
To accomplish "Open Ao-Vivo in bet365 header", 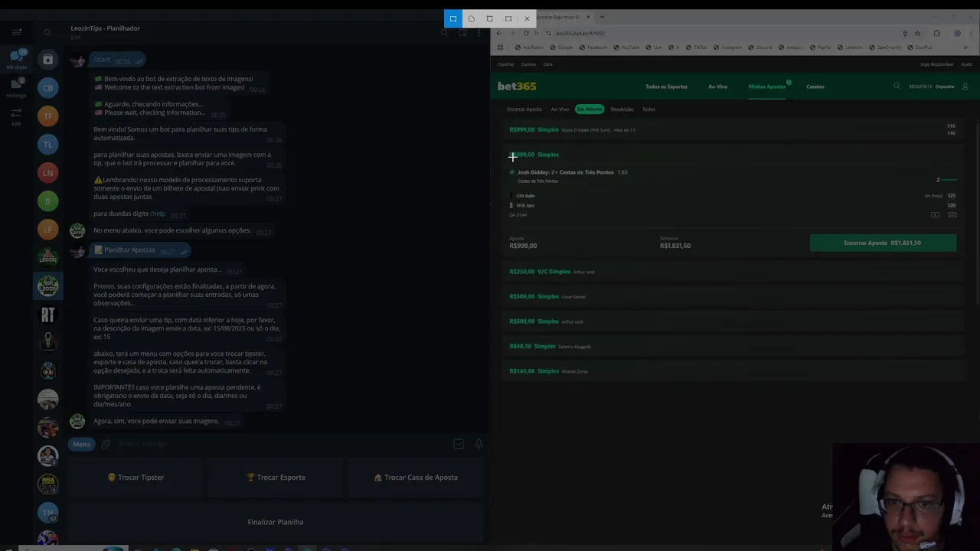I will [717, 86].
